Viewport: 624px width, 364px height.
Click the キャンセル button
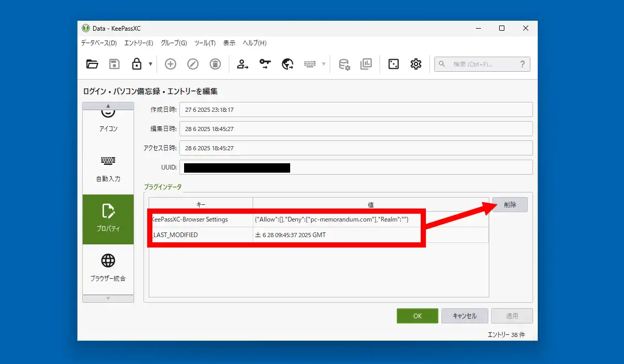pos(465,316)
